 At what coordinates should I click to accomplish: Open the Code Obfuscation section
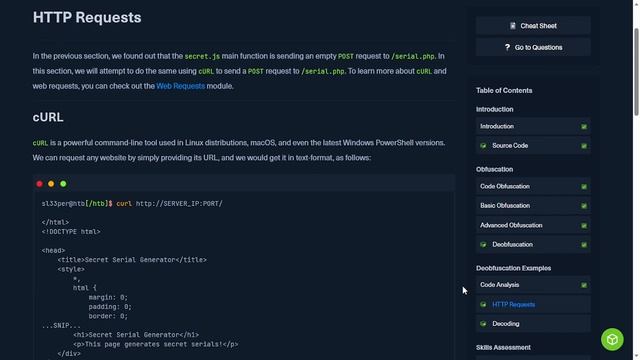[x=533, y=187]
